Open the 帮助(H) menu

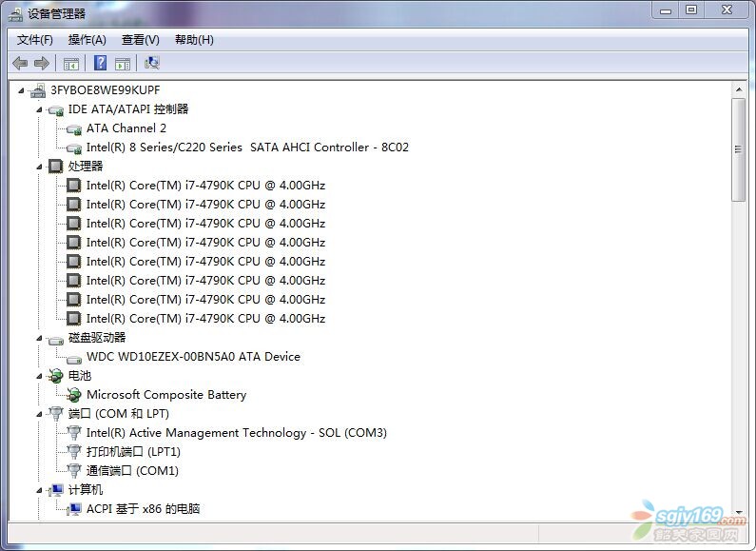[x=194, y=40]
